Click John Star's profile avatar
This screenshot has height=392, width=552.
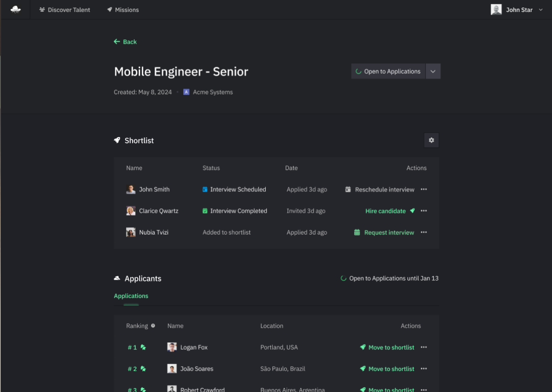pyautogui.click(x=496, y=9)
